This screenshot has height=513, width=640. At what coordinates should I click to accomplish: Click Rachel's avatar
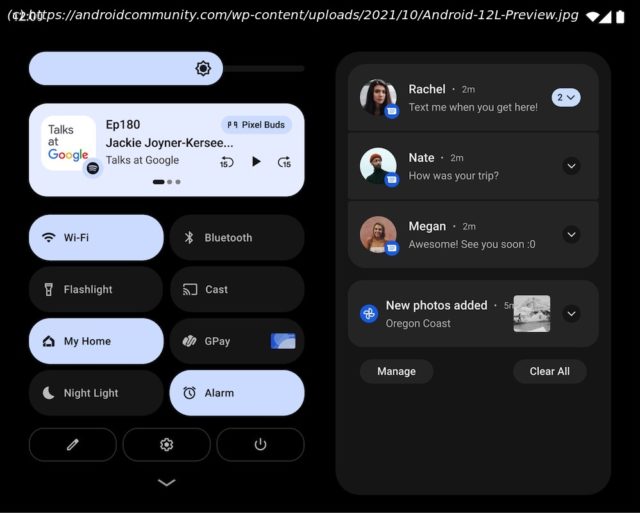[x=378, y=97]
